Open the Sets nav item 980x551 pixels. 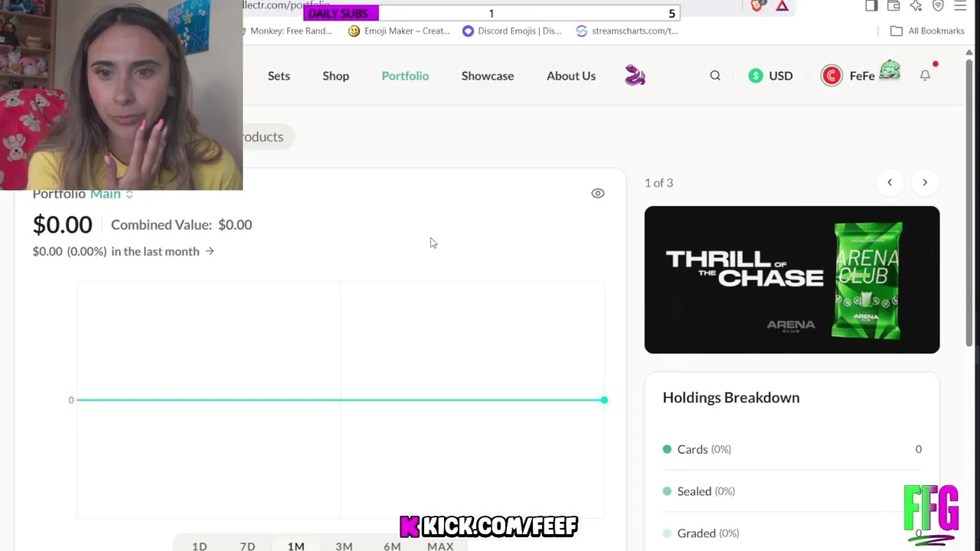point(279,76)
